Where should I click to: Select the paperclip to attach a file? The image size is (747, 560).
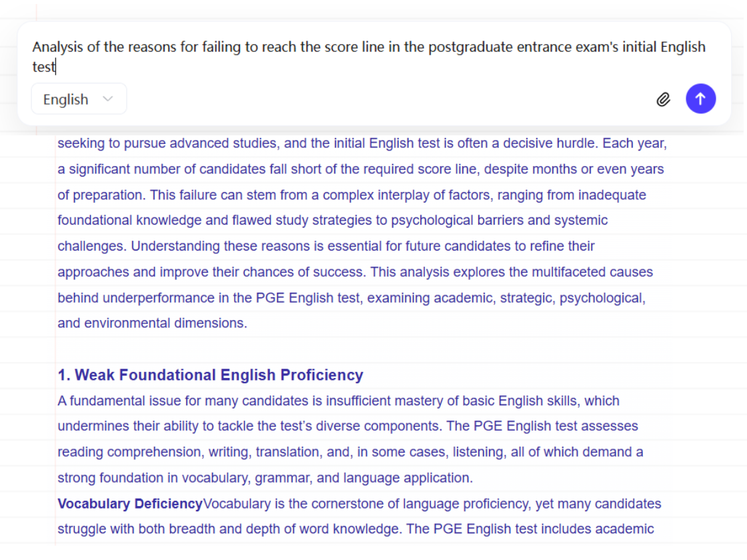tap(664, 99)
